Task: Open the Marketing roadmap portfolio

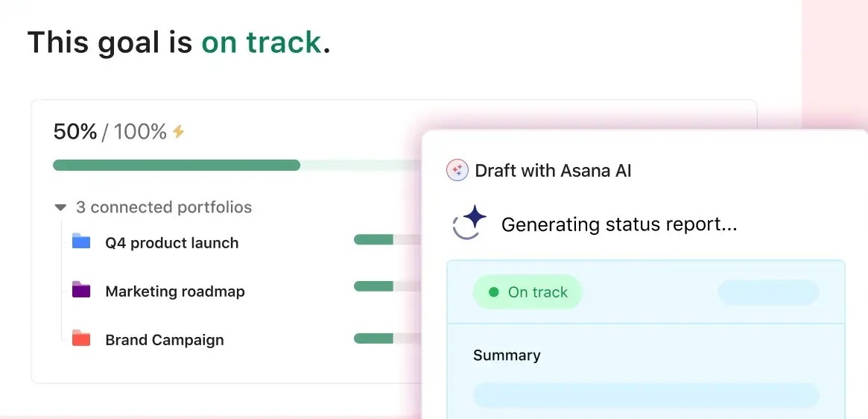Action: 175,292
